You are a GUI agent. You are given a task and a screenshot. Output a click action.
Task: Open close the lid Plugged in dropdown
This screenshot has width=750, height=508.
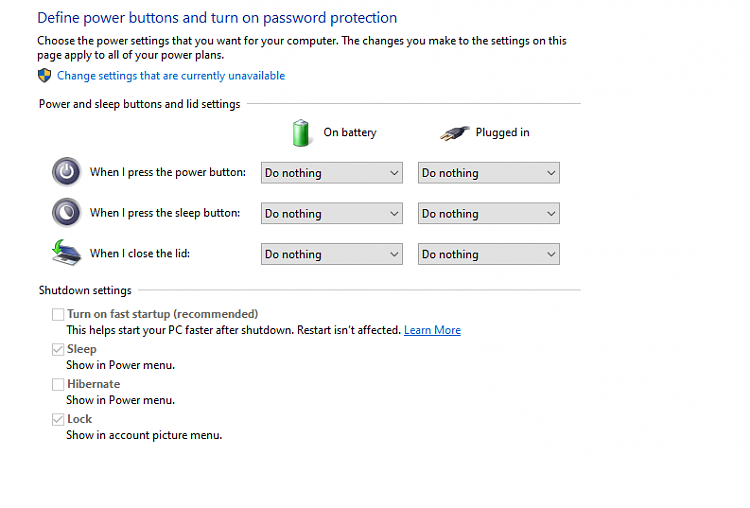coord(488,254)
